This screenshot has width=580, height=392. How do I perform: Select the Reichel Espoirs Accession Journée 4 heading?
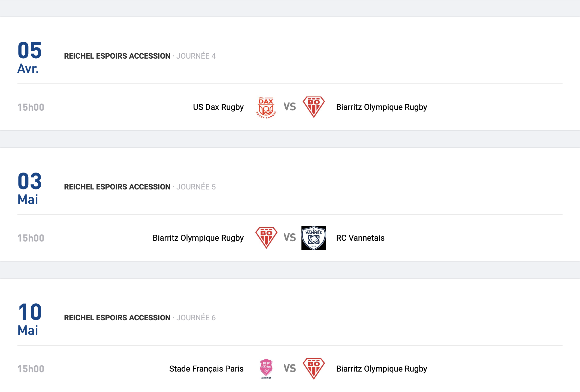click(x=140, y=56)
